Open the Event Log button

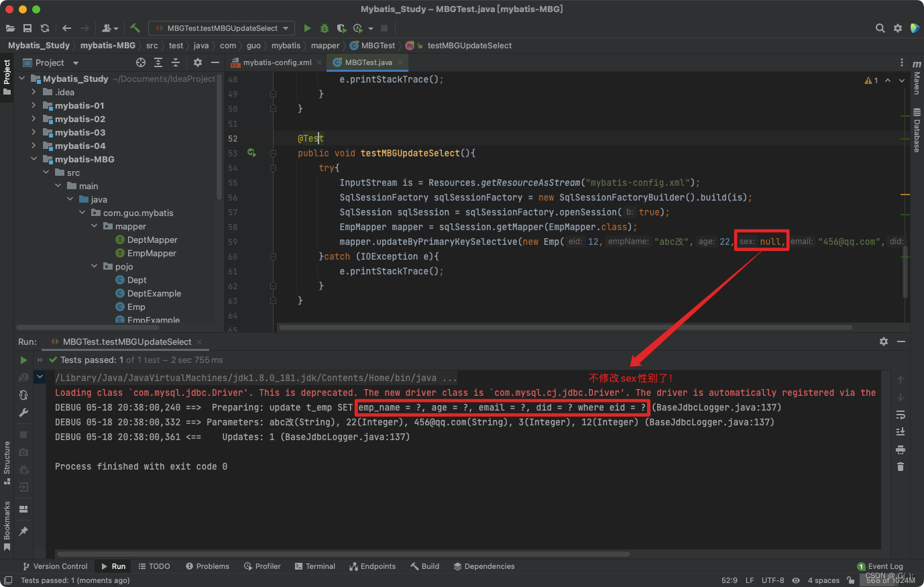click(x=880, y=566)
